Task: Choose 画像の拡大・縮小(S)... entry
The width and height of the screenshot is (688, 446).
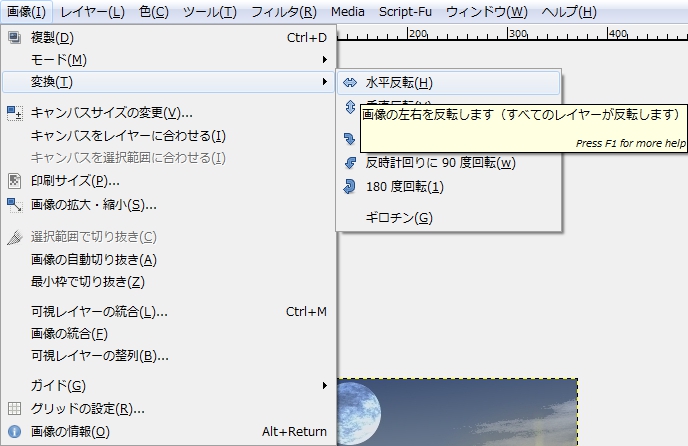Action: (168, 205)
